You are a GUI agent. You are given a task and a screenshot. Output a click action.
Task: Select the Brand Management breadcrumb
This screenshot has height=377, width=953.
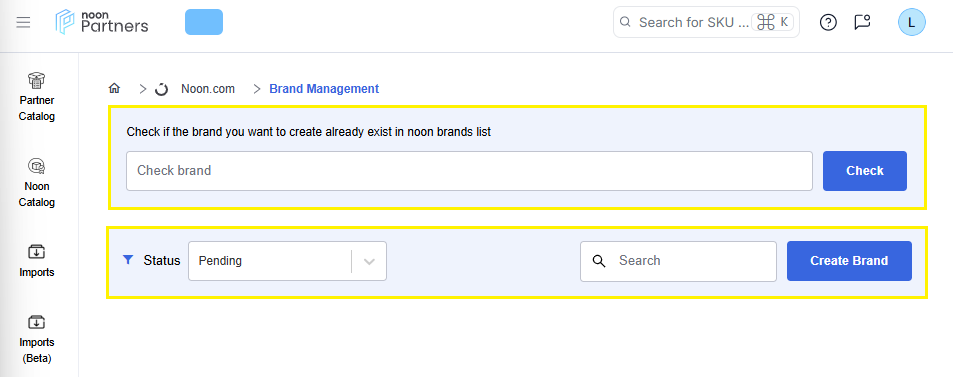(324, 89)
